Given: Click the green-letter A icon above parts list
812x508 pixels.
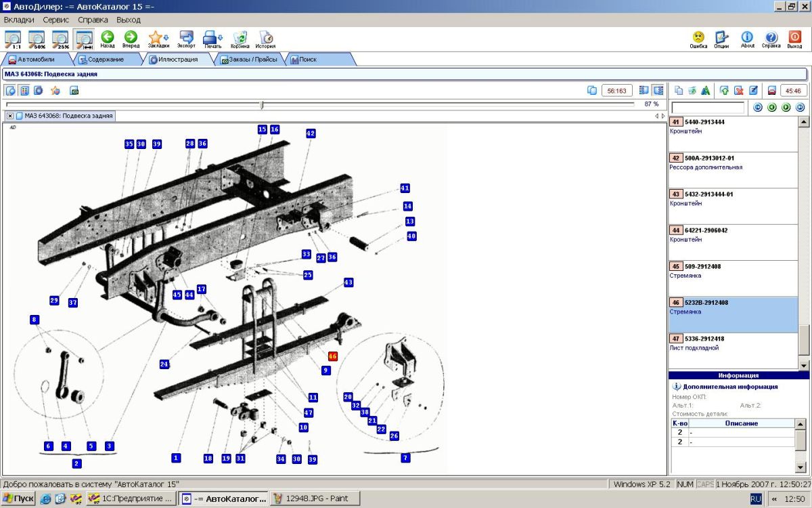Looking at the screenshot, I should (x=705, y=90).
